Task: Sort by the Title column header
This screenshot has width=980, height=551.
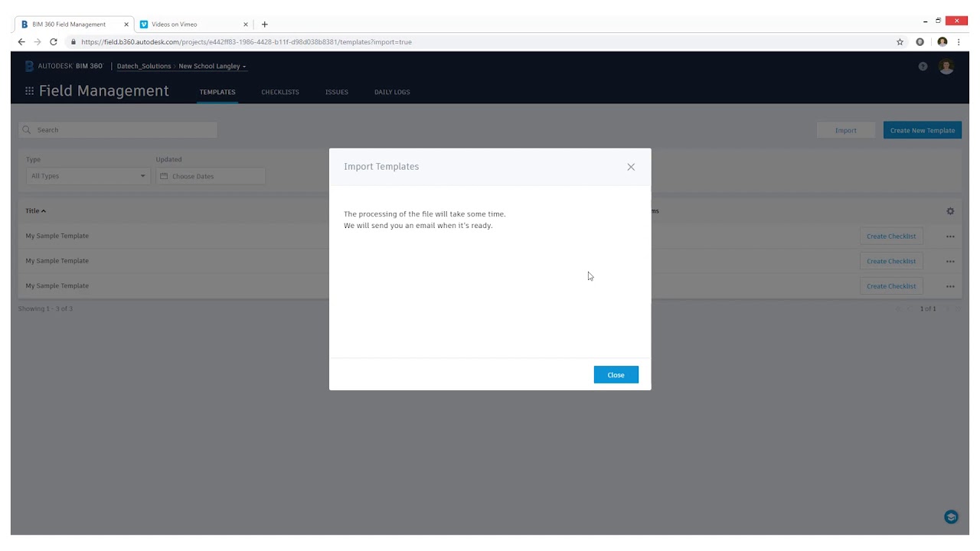Action: click(35, 211)
